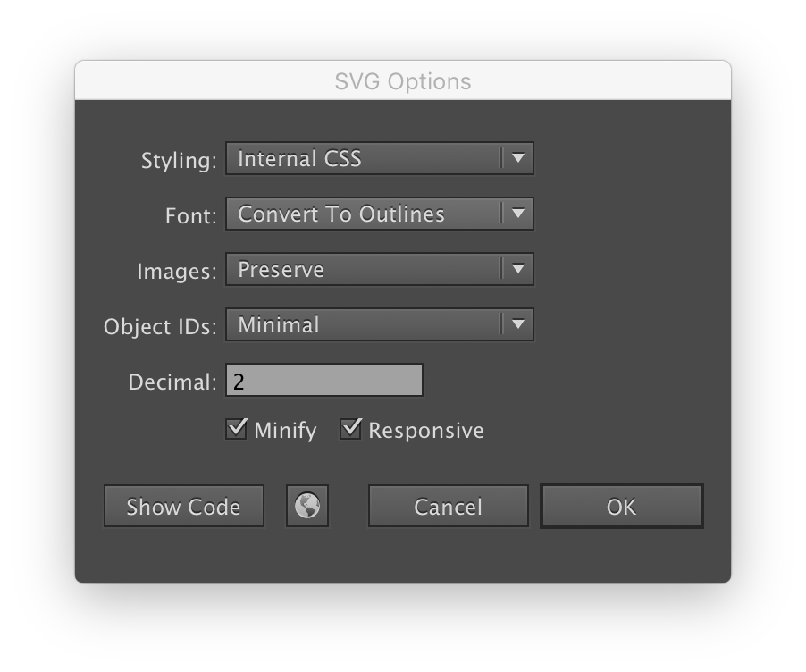Click the Preserve images combo box
Viewport: 806px width, 672px height.
coord(380,269)
